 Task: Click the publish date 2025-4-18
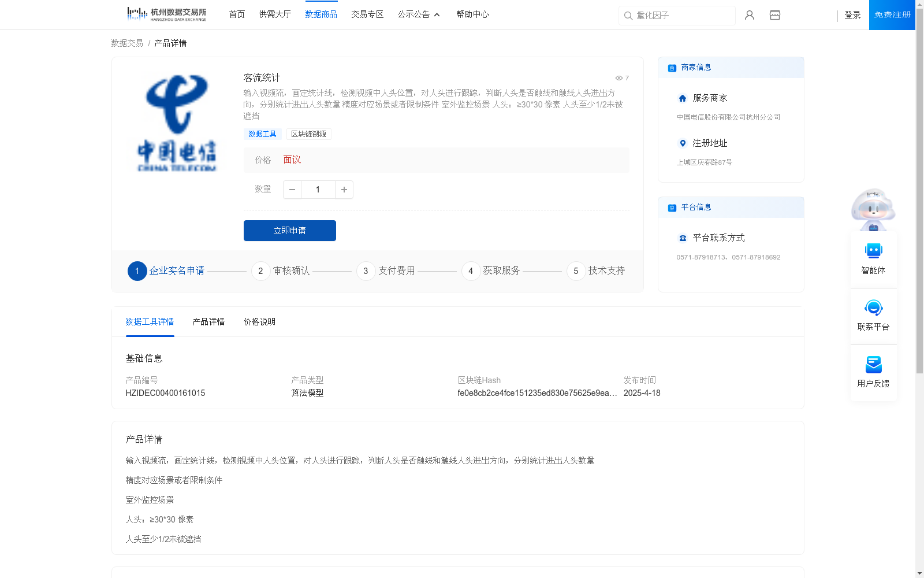click(x=642, y=393)
